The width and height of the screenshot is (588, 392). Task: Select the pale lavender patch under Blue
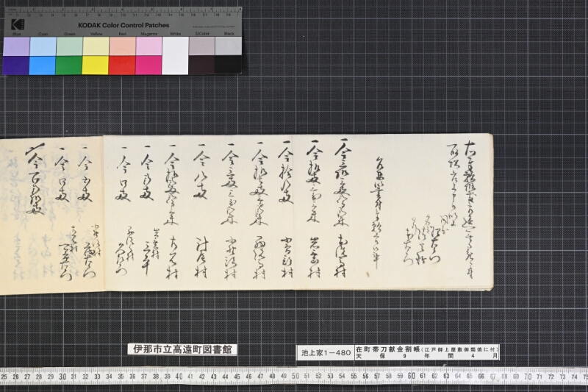tap(16, 46)
